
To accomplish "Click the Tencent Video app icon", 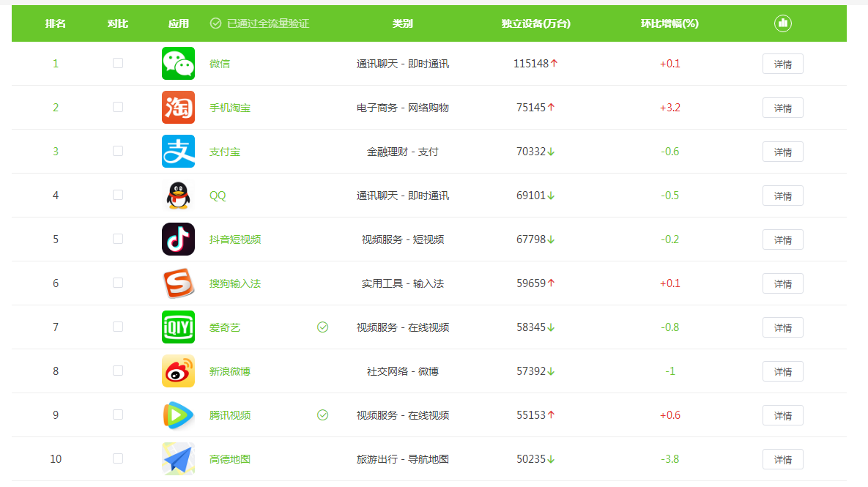I will pyautogui.click(x=178, y=415).
